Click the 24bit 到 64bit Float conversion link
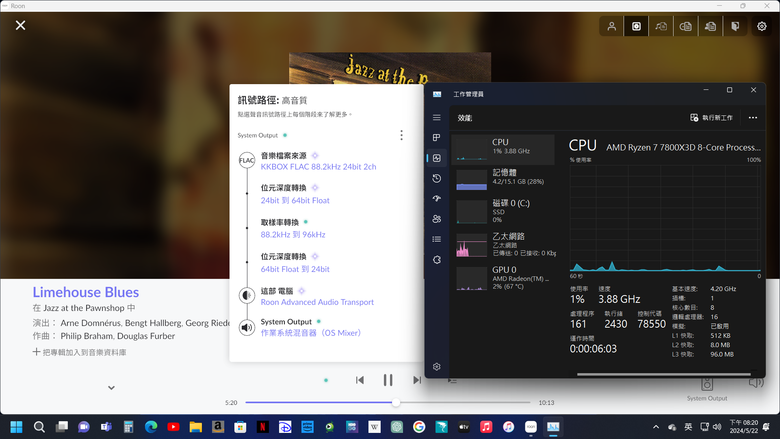Image resolution: width=780 pixels, height=439 pixels. (x=295, y=200)
